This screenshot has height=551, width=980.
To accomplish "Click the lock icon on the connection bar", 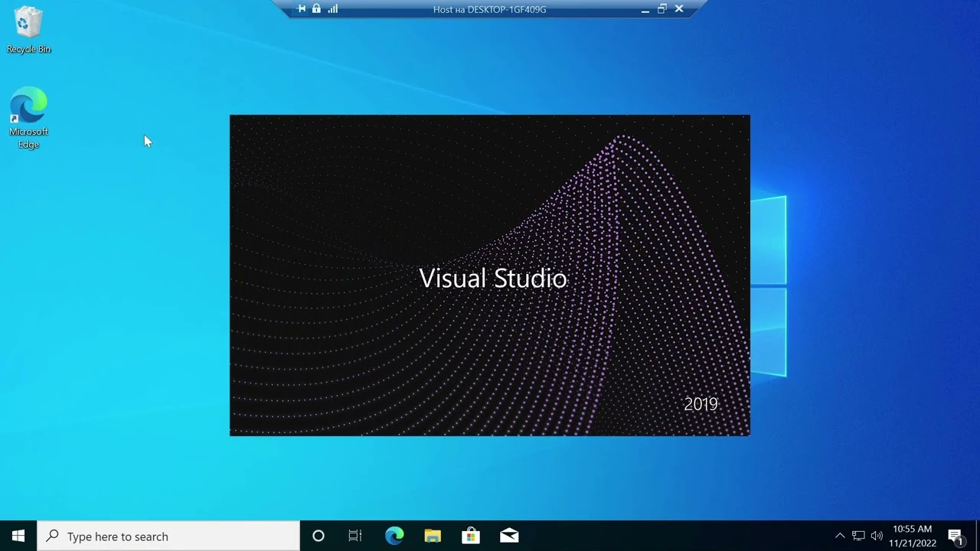I will tap(316, 9).
